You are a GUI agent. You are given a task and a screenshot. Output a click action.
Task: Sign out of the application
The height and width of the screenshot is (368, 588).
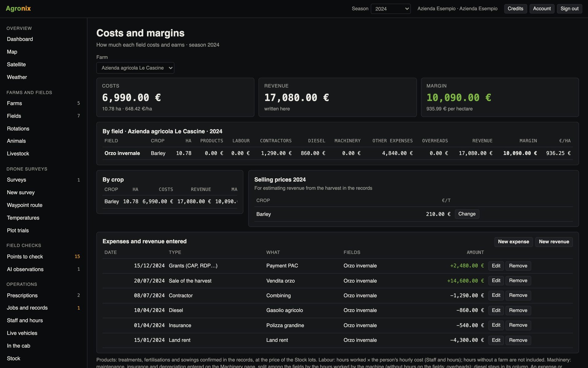569,9
